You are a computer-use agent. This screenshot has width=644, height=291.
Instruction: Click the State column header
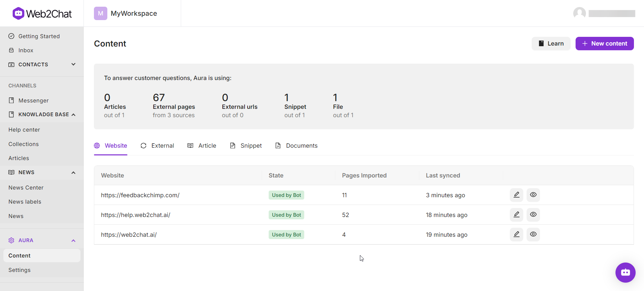(x=276, y=175)
